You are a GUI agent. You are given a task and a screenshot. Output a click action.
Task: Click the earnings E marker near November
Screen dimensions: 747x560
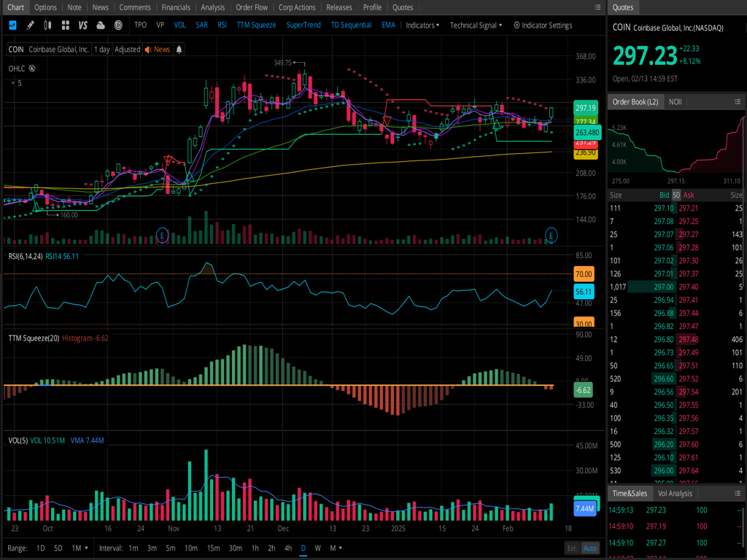(162, 235)
